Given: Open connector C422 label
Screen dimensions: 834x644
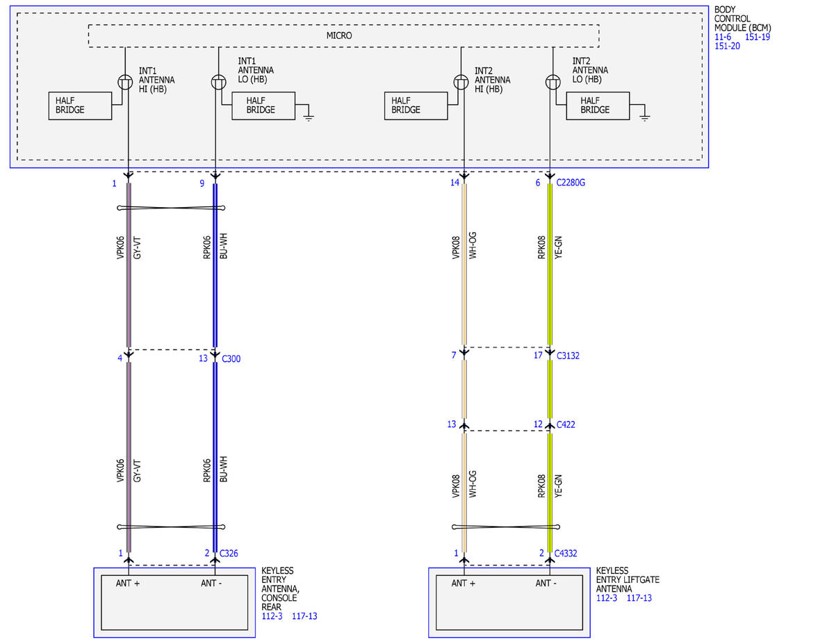Looking at the screenshot, I should click(567, 424).
